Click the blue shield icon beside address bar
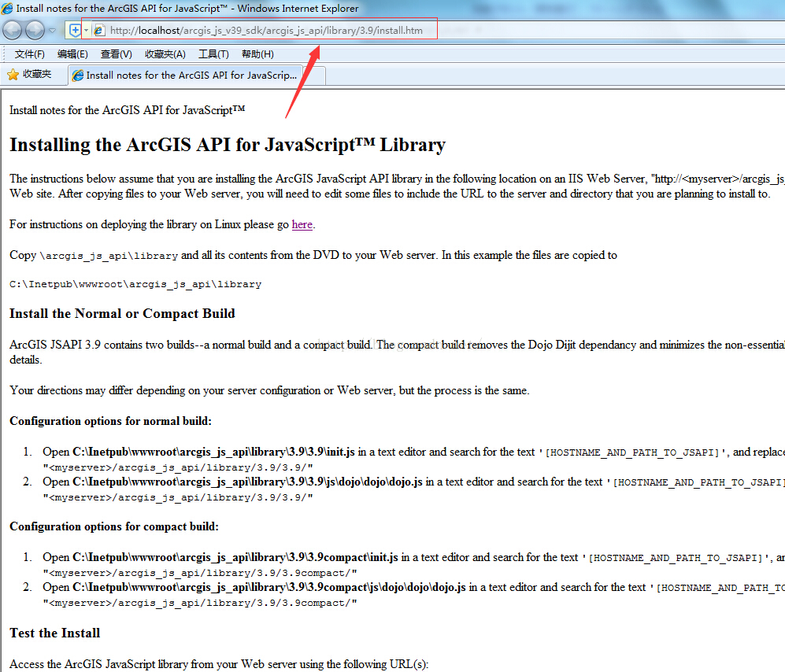Image resolution: width=785 pixels, height=672 pixels. coord(75,31)
